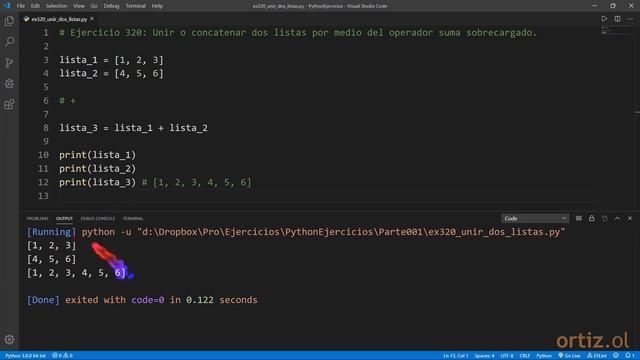Screen dimensions: 640x360
Task: Open the notifications bell in status bar
Action: (x=630, y=356)
